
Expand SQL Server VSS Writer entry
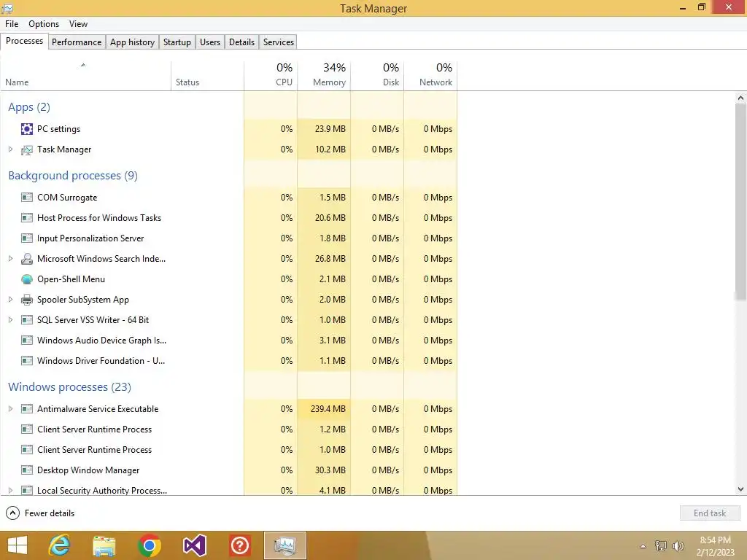[x=10, y=320]
